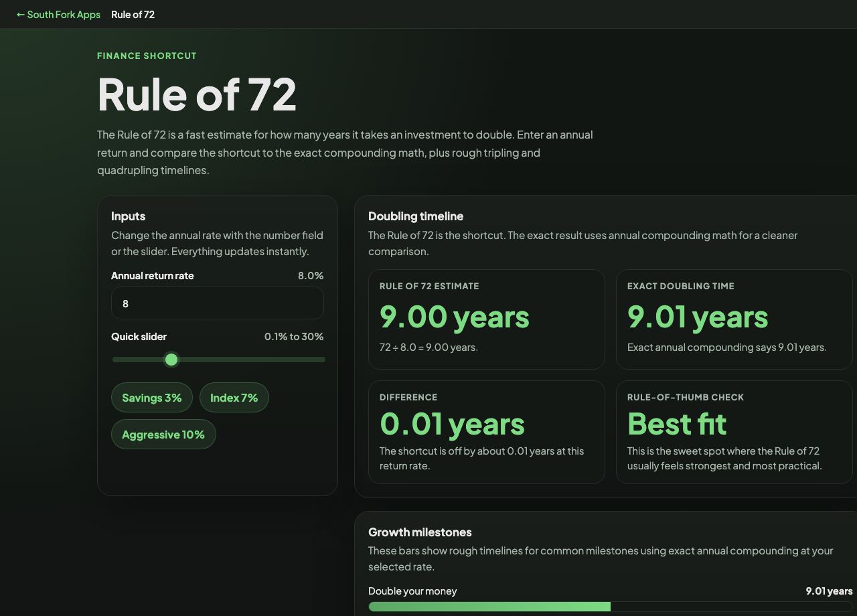
Task: Go back to South Fork Apps
Action: (x=58, y=14)
